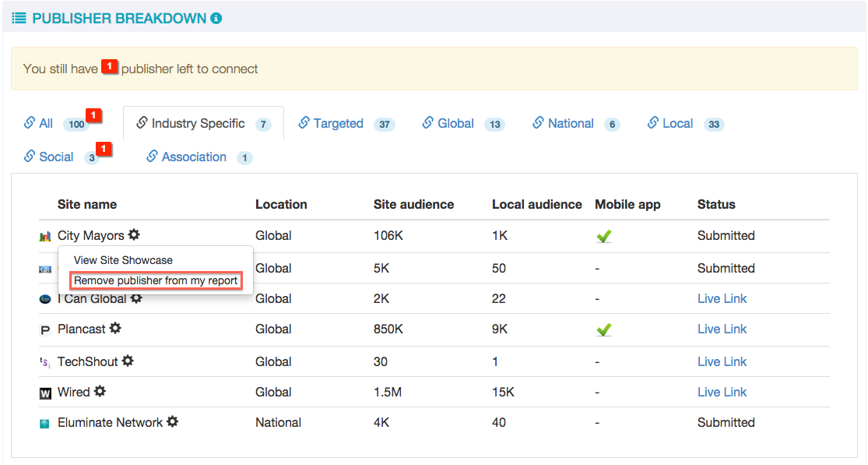This screenshot has width=868, height=465.
Task: Click the info icon beside Publisher Breakdown
Action: coord(216,18)
